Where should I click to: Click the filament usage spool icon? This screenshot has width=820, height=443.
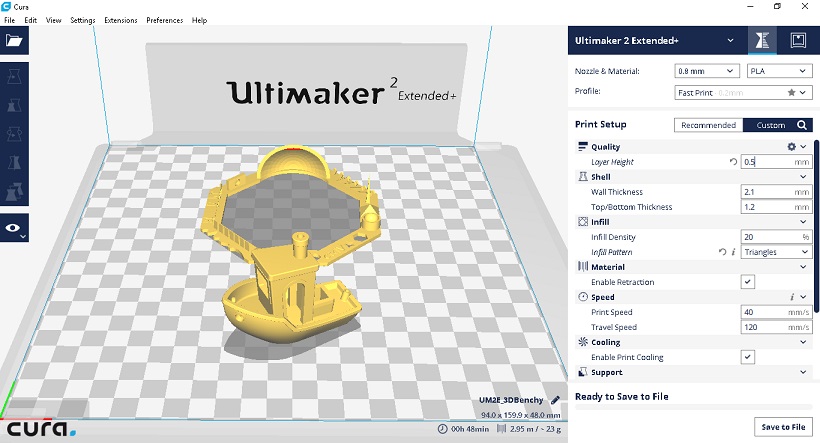501,429
